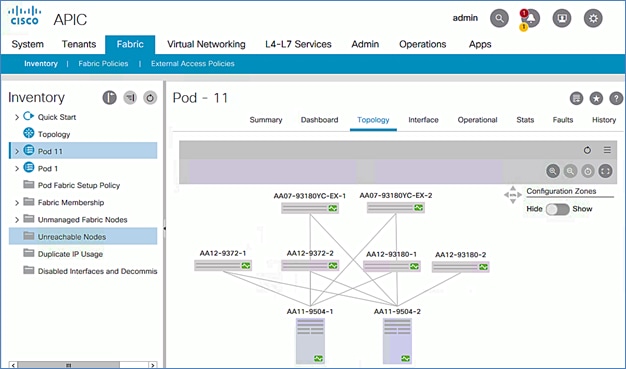The height and width of the screenshot is (369, 626).
Task: Select the Topology tab in Pod view
Action: click(x=373, y=120)
